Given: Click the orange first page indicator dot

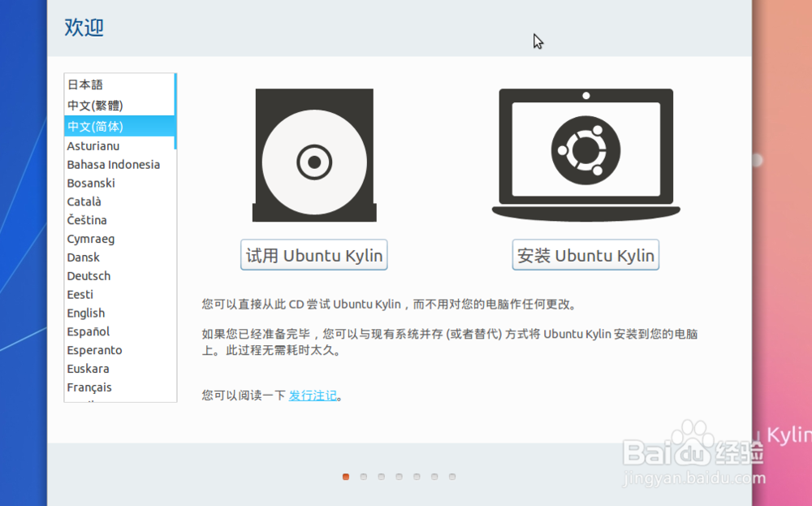Looking at the screenshot, I should pos(345,478).
